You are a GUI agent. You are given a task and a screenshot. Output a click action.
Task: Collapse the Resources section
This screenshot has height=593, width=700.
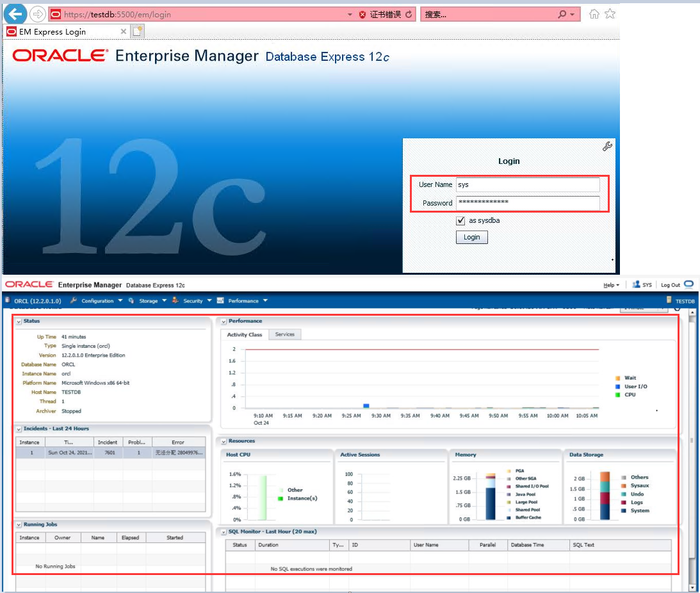tap(224, 441)
